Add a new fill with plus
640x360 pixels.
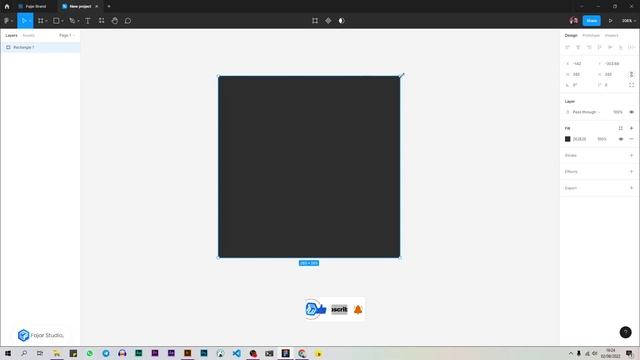631,128
